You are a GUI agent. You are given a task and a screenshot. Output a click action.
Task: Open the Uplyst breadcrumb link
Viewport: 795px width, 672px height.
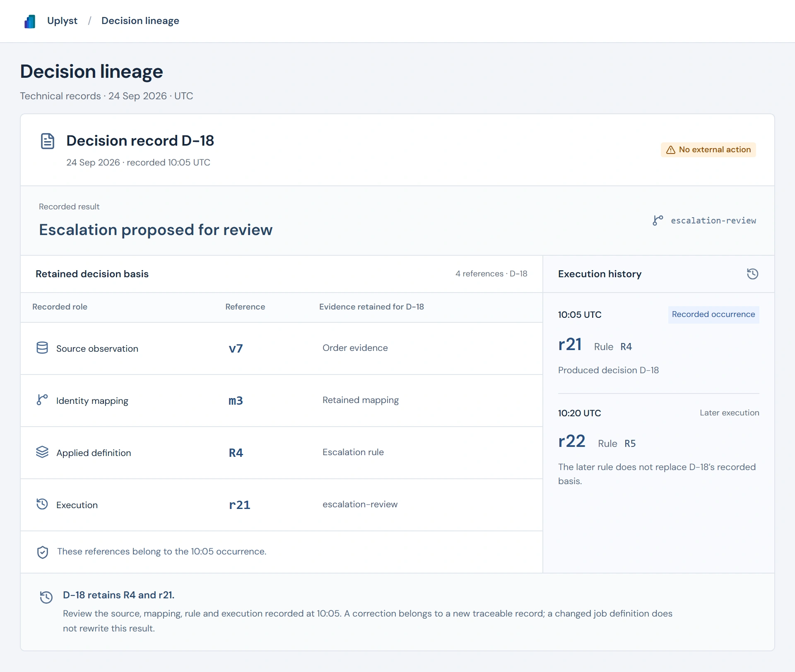(x=62, y=21)
